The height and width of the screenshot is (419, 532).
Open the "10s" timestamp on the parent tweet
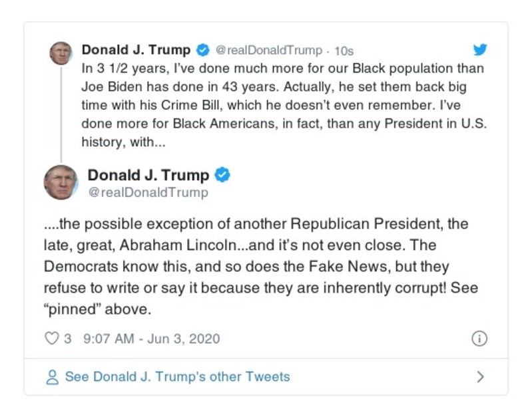343,51
